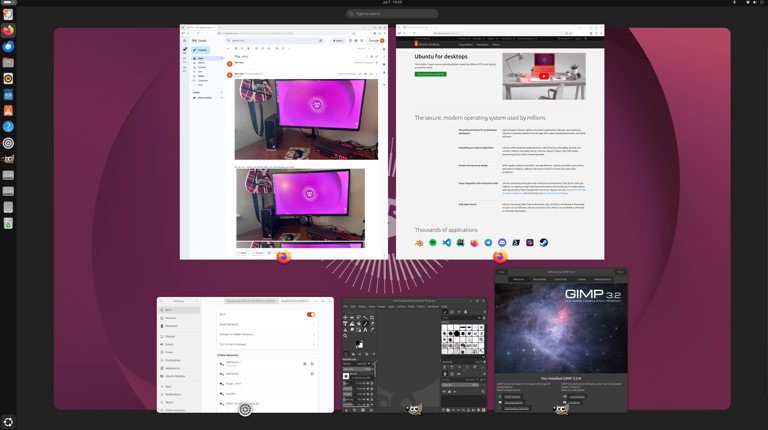This screenshot has height=430, width=768.
Task: Open the layer Mode dropdown in GIMP's right dock
Action: pyautogui.click(x=459, y=380)
